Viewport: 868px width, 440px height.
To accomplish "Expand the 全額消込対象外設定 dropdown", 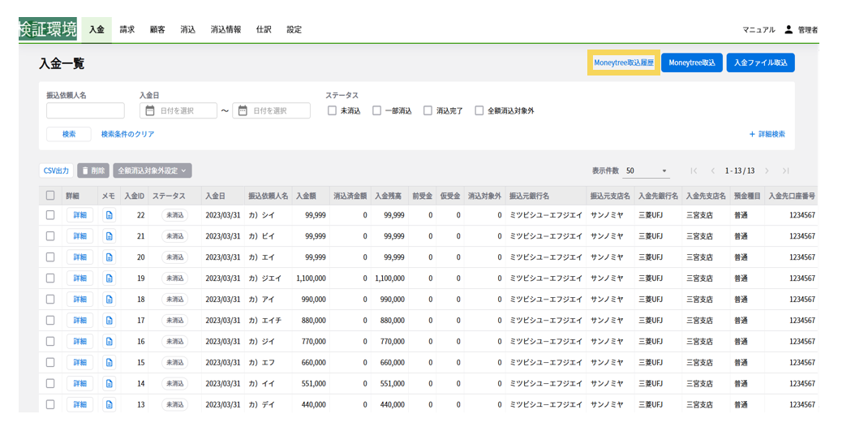I will point(153,171).
